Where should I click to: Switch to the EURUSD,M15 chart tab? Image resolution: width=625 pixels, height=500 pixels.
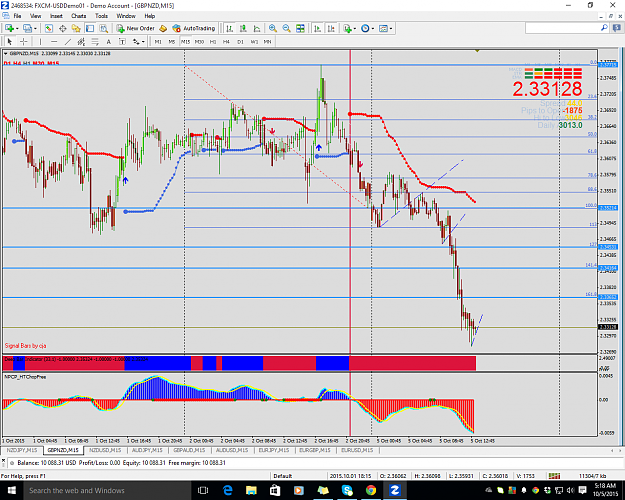(357, 450)
